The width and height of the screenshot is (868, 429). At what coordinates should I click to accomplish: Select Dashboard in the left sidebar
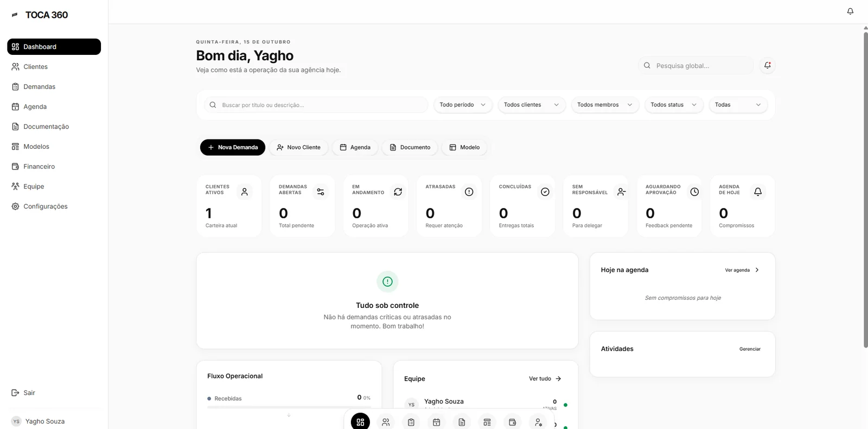tap(54, 47)
